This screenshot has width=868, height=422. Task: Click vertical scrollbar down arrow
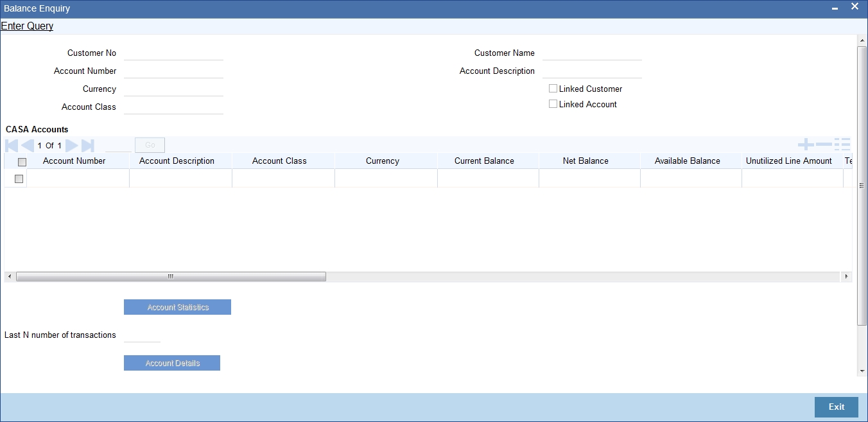coord(862,371)
